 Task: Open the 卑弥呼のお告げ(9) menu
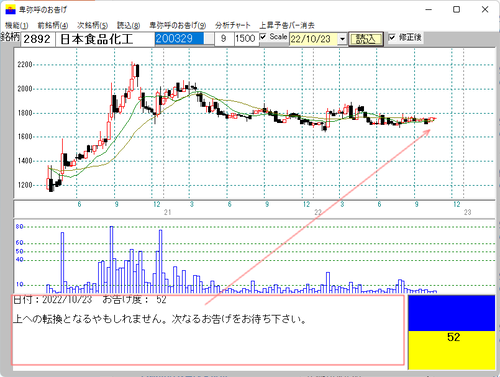[177, 25]
